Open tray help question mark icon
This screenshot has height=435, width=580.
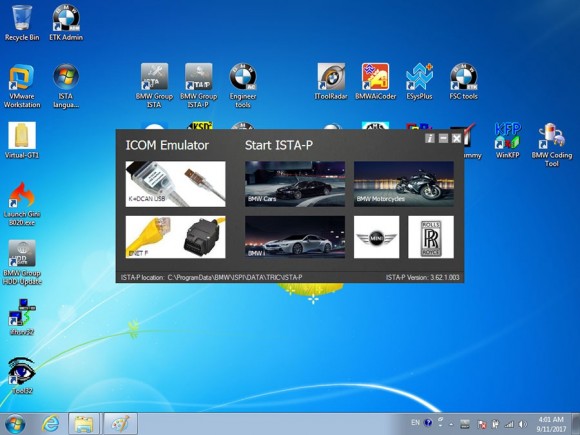428,422
